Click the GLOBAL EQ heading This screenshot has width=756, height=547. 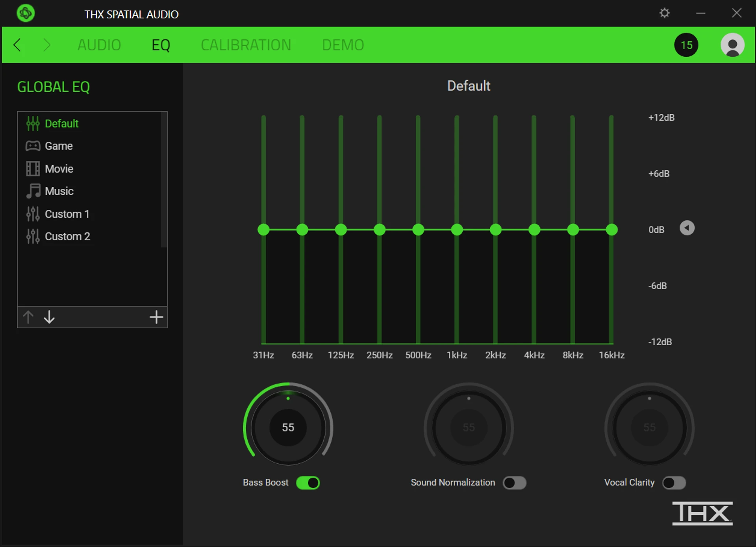click(54, 87)
